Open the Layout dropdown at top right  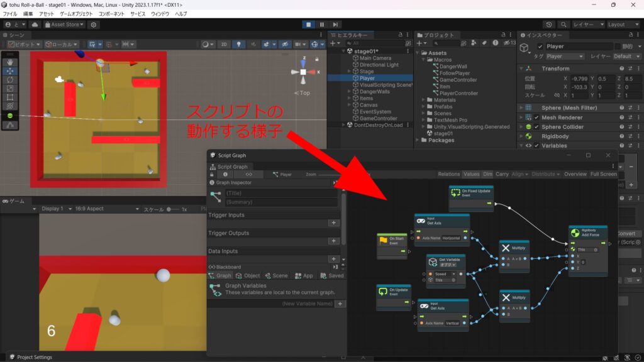623,25
